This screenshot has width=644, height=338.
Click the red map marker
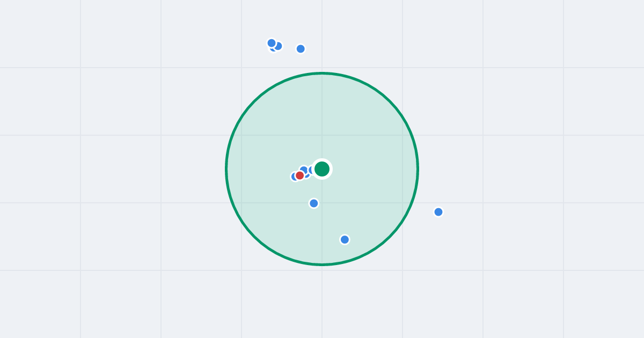tap(300, 175)
